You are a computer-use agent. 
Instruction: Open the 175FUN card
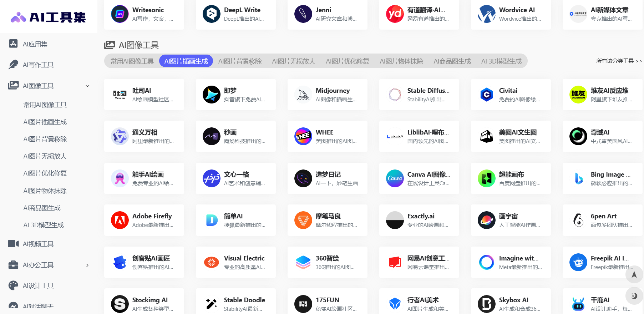pyautogui.click(x=327, y=302)
